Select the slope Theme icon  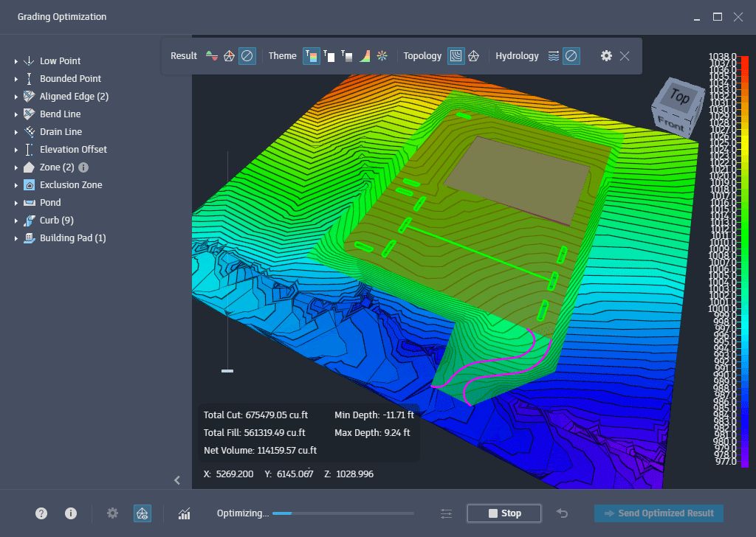point(365,56)
